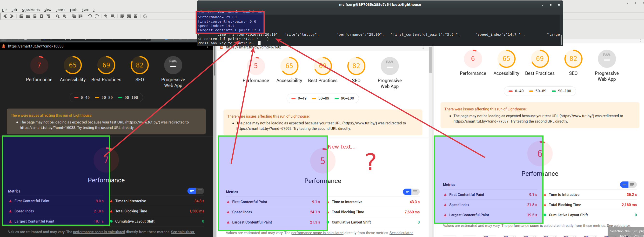
Task: Click the save (floppy disk) toolbar icon
Action: [35, 16]
